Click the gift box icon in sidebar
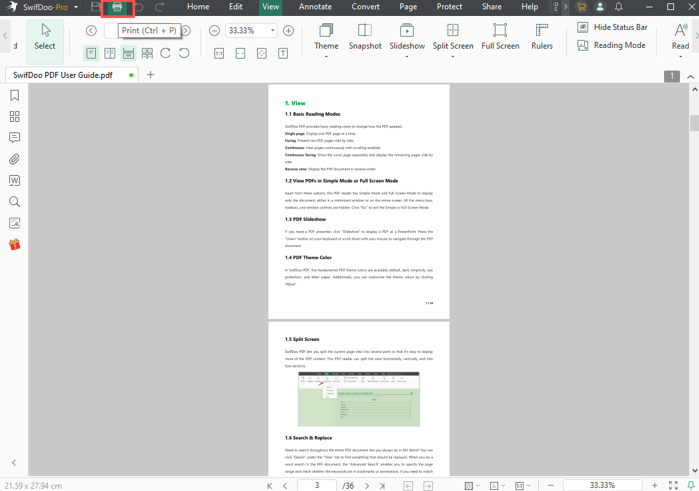This screenshot has height=491, width=699. click(x=15, y=244)
